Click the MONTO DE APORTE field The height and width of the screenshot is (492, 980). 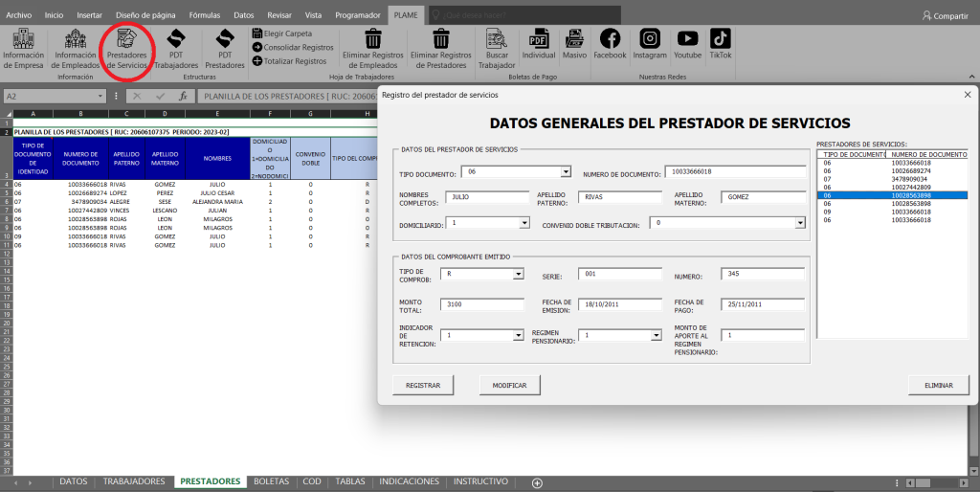tap(763, 335)
